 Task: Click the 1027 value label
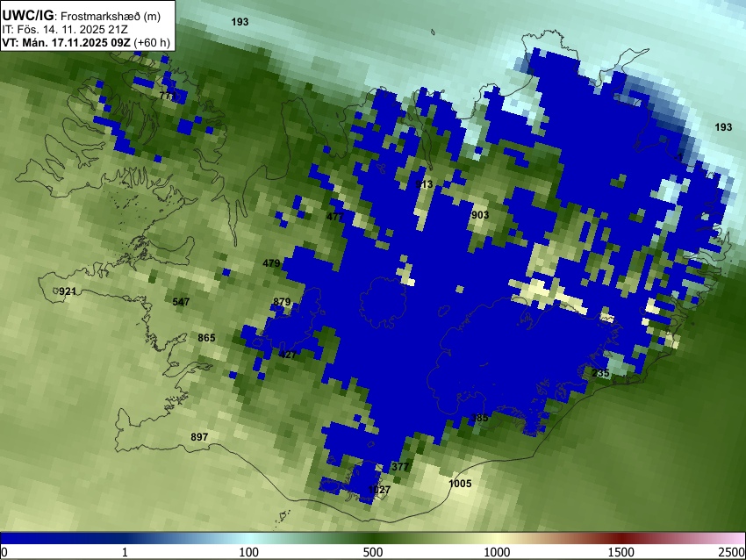379,490
